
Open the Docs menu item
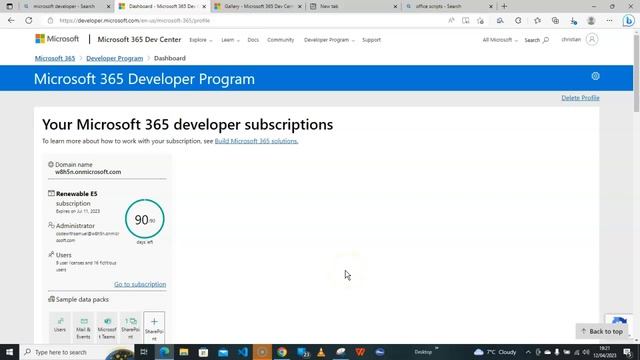[253, 40]
